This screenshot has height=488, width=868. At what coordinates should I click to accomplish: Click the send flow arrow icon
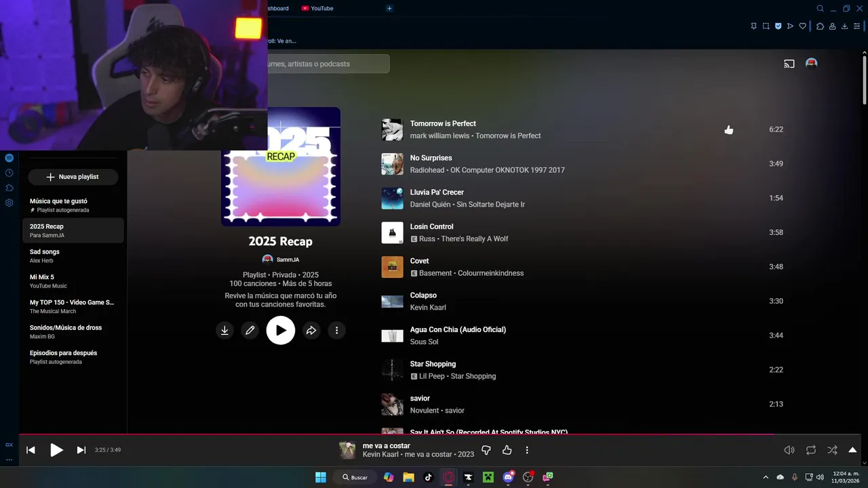click(791, 26)
